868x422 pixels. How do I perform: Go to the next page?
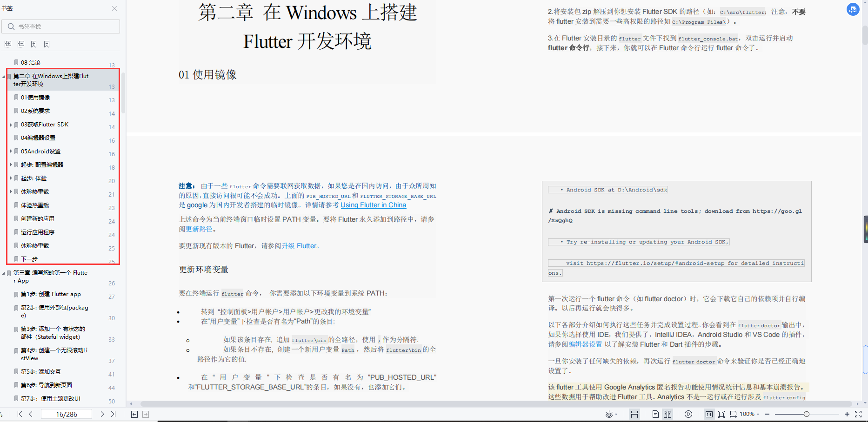point(102,414)
